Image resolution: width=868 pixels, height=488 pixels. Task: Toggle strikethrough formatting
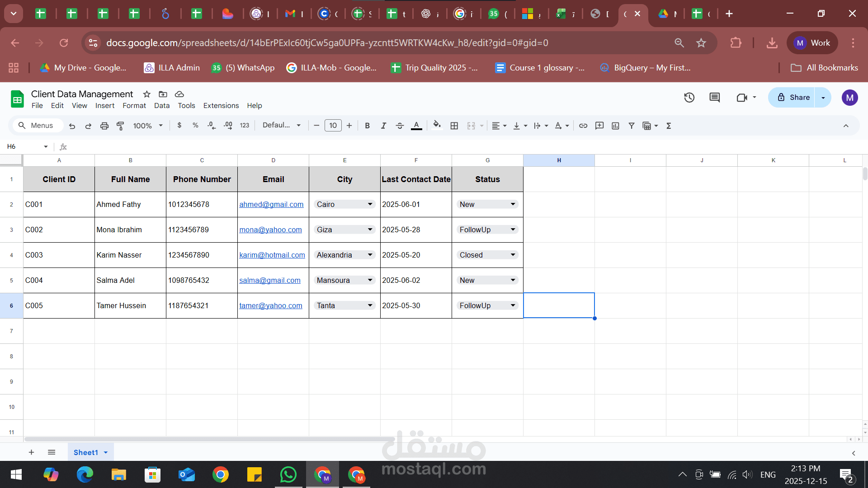coord(400,126)
